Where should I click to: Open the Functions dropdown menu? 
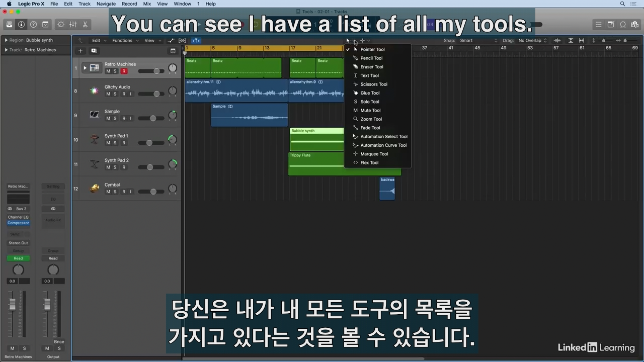click(x=124, y=40)
